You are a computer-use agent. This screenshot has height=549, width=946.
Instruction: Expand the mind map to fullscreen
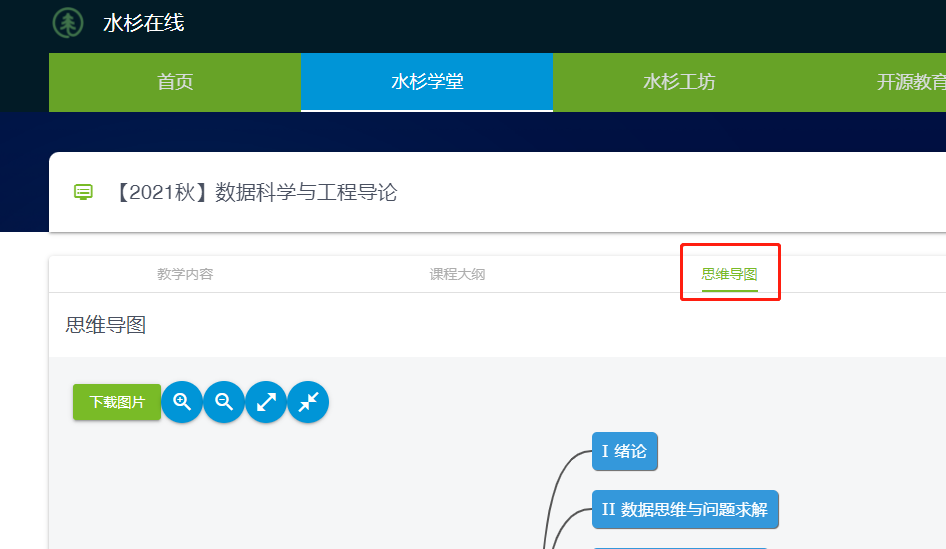[266, 402]
